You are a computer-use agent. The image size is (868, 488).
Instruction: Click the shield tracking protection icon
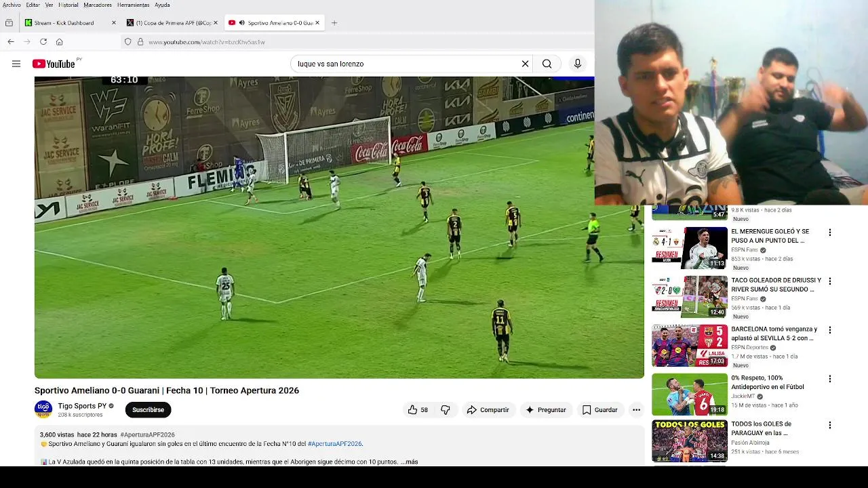pos(127,42)
